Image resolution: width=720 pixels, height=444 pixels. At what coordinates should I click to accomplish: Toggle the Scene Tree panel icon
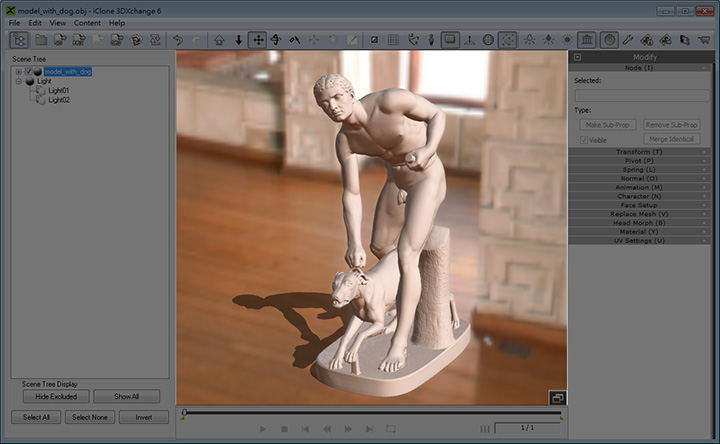[x=19, y=40]
